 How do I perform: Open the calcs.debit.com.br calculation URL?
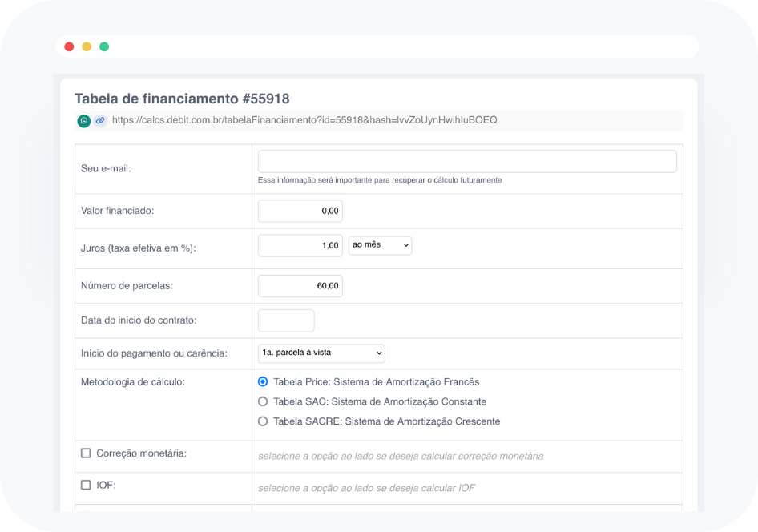(x=304, y=120)
